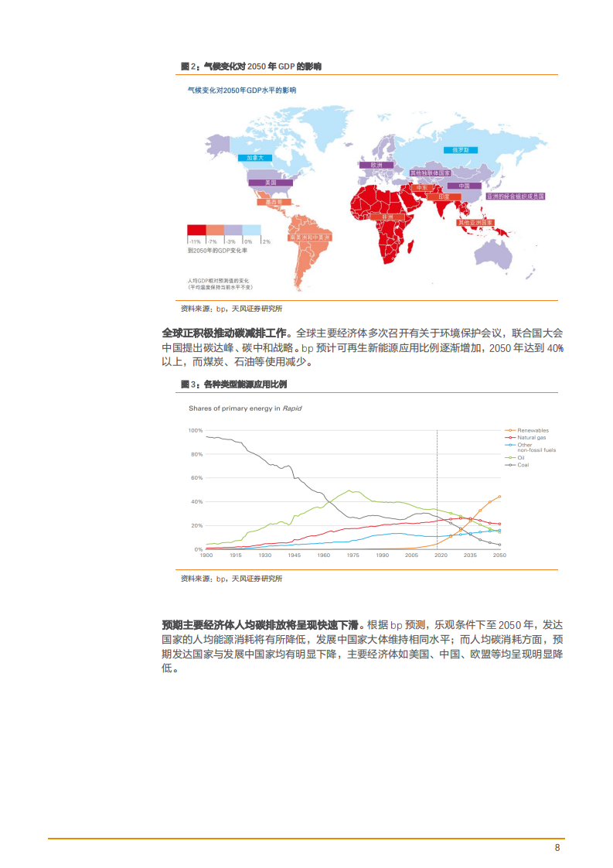Click the 'Natural gas' legend entry
Image resolution: width=613 pixels, height=868 pixels.
point(526,437)
